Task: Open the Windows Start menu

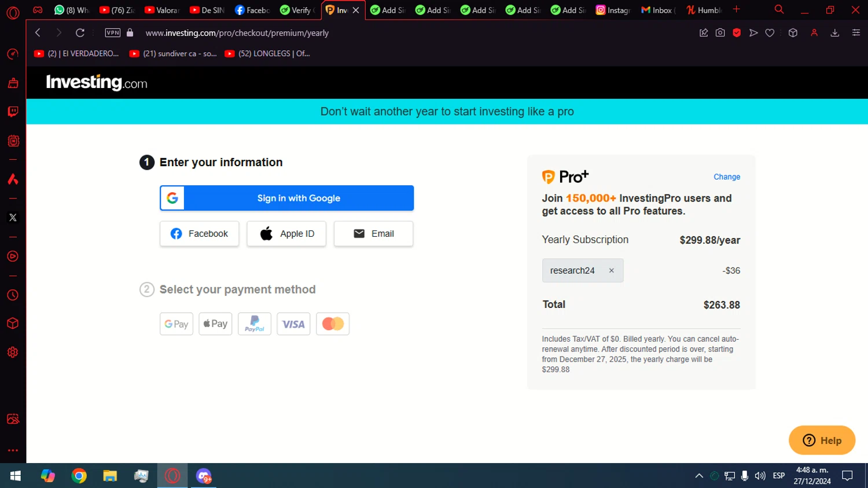Action: click(16, 476)
